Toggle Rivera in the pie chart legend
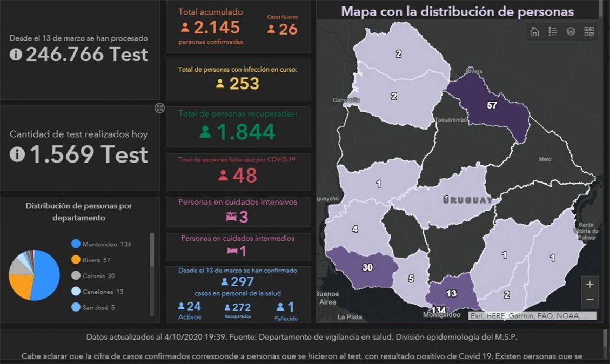 click(x=91, y=260)
